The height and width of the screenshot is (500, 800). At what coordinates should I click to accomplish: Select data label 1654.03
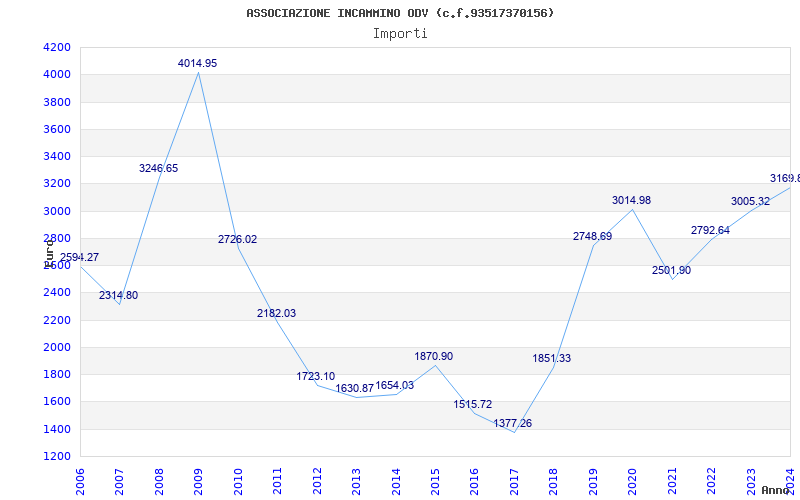(x=395, y=386)
